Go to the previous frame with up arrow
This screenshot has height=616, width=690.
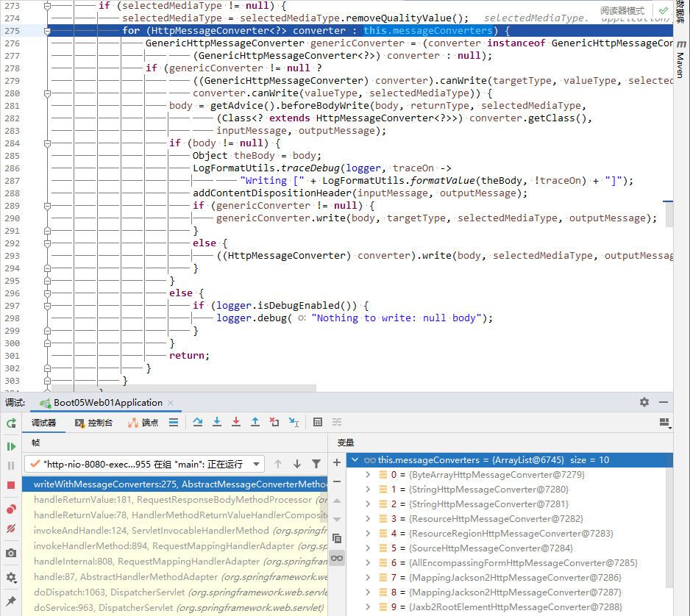[278, 464]
